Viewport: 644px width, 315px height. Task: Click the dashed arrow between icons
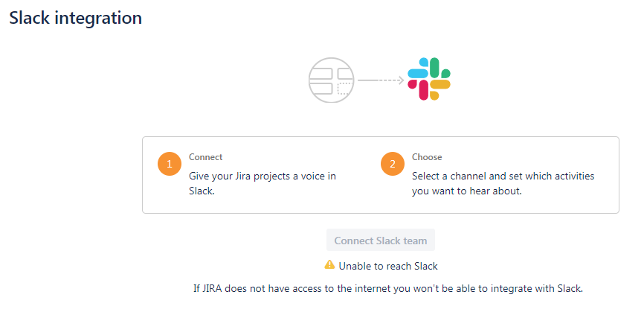click(x=381, y=80)
